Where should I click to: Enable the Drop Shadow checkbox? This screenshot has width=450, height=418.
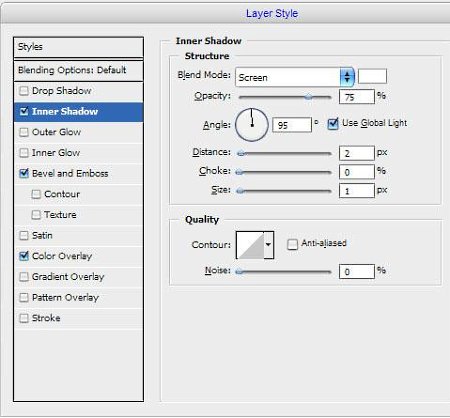pyautogui.click(x=24, y=91)
